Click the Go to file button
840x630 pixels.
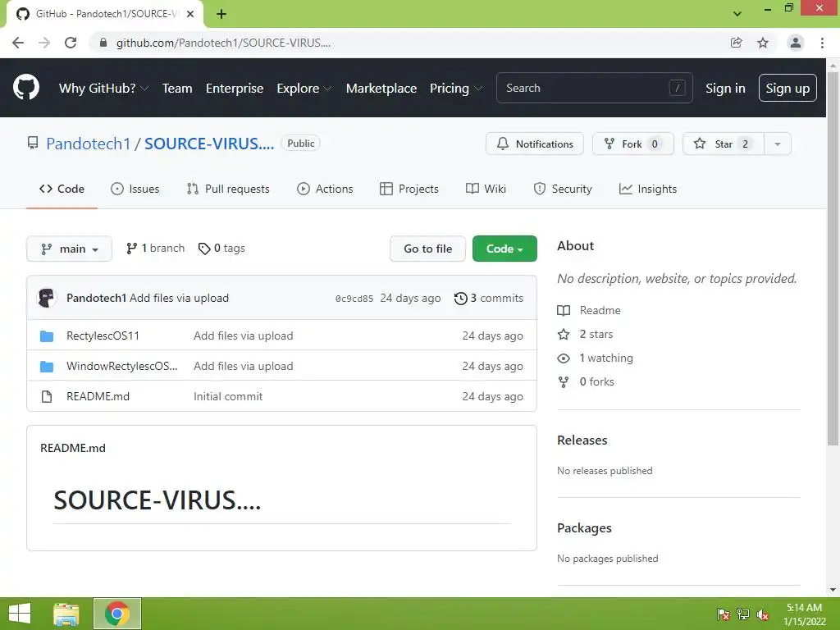click(427, 249)
